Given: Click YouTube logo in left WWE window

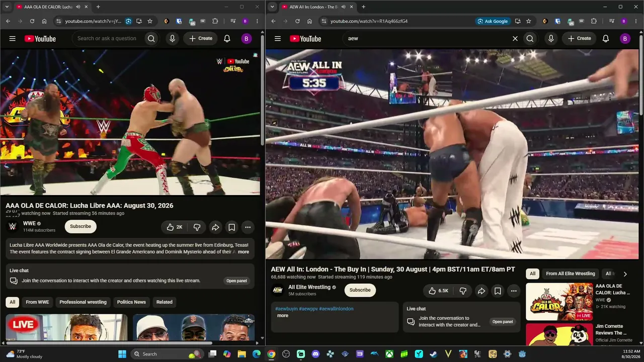Looking at the screenshot, I should coord(40,39).
